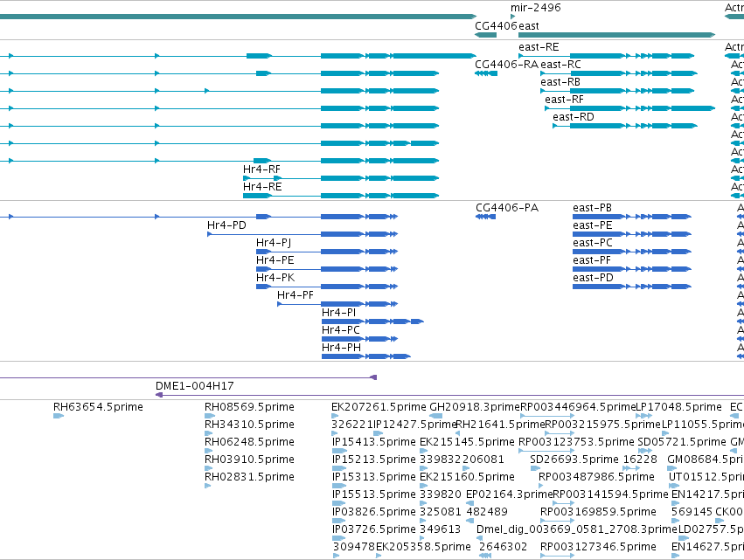Image resolution: width=744 pixels, height=560 pixels.
Task: Select the EP02164.3prime EST label
Action: click(x=509, y=494)
